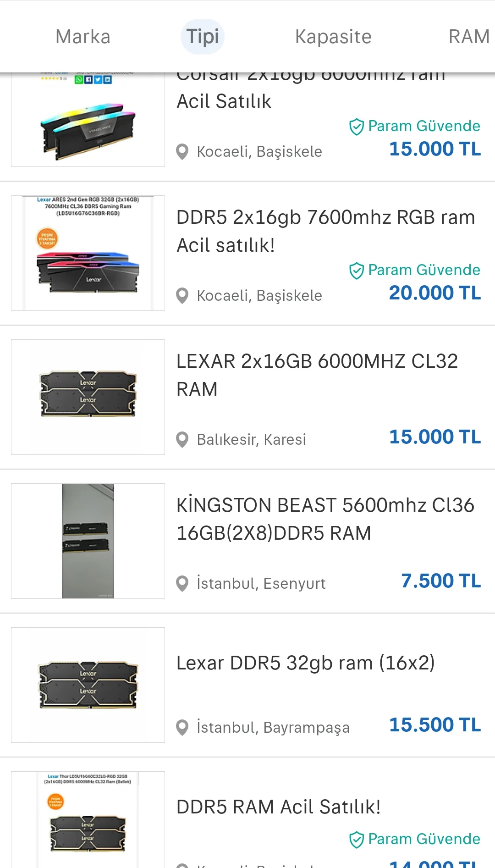Image resolution: width=495 pixels, height=868 pixels.
Task: Open Kingston Beast RAM photo thumbnail
Action: pyautogui.click(x=88, y=541)
